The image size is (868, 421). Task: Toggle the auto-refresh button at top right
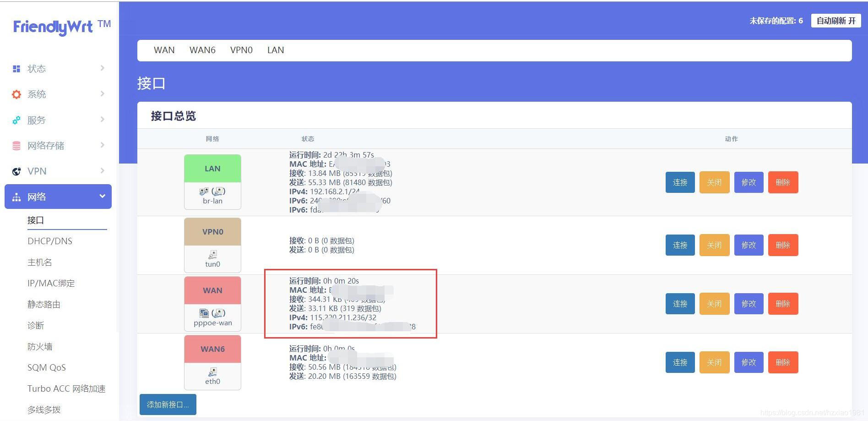(835, 21)
